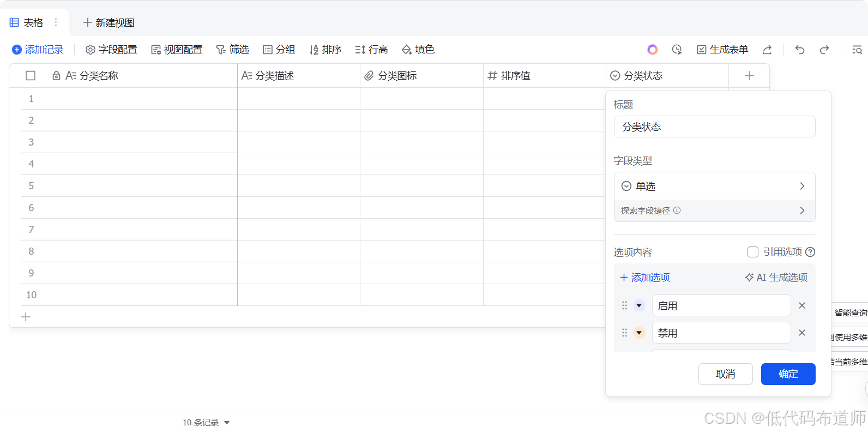Edit the 禁用 option text field
Viewport: 868px width, 433px height.
[x=721, y=333]
